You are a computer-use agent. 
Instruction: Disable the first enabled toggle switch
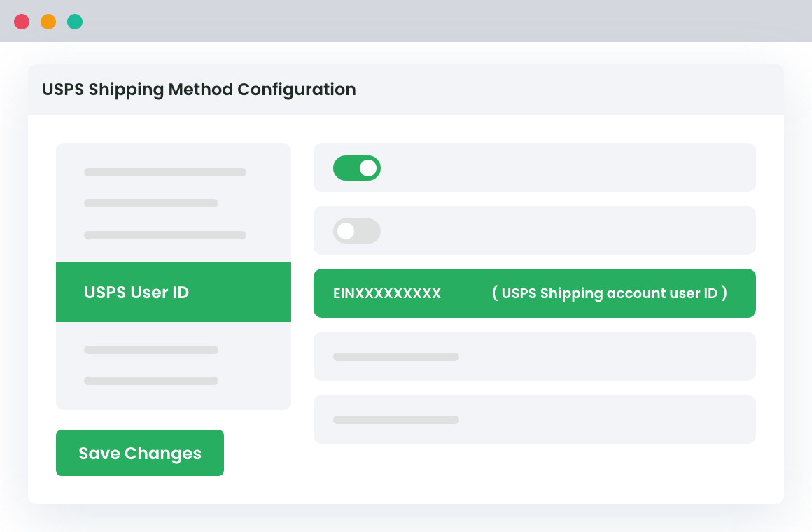[357, 168]
